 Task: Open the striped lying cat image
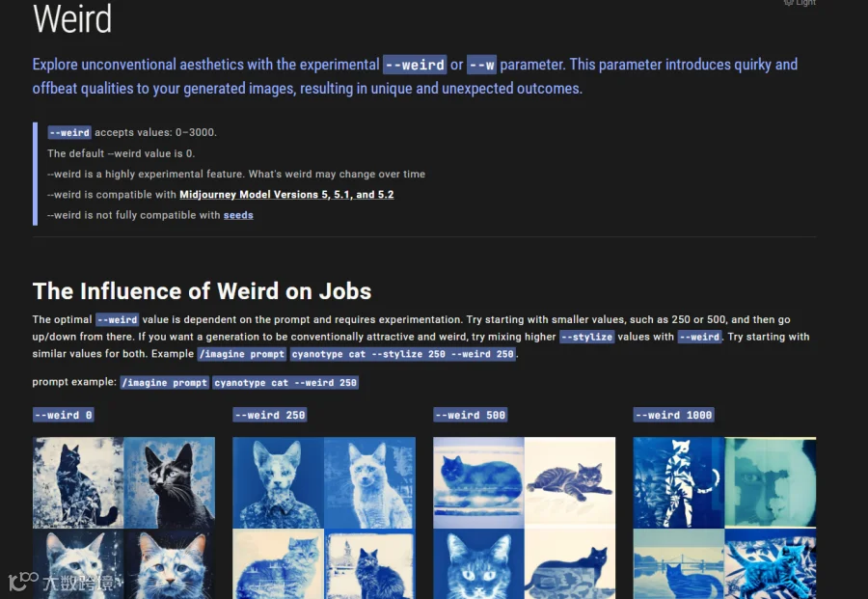point(570,482)
